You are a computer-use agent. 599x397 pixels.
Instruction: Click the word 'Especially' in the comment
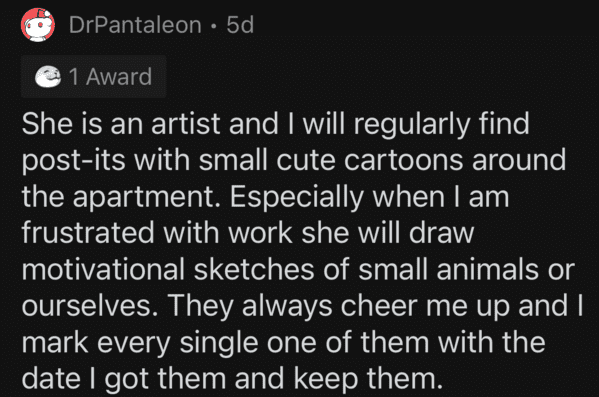point(297,197)
